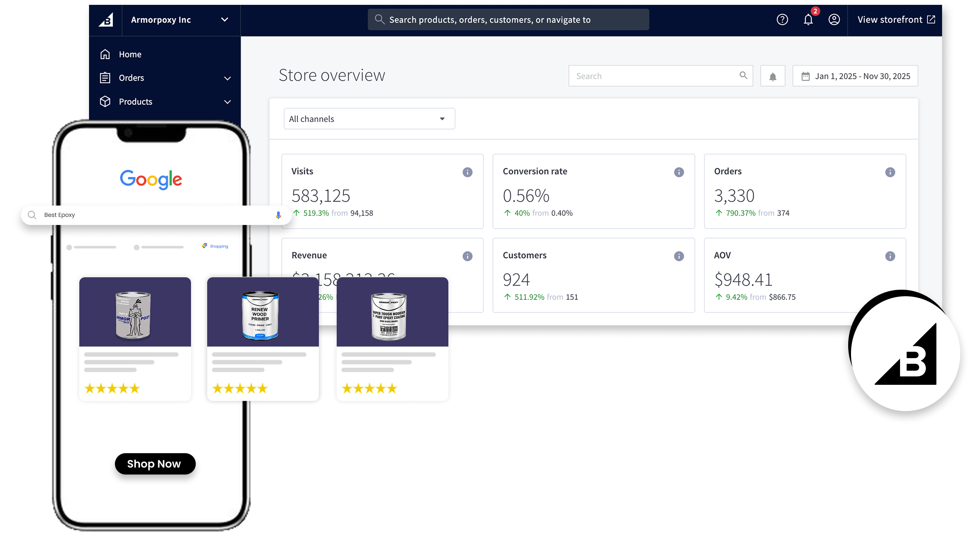This screenshot has width=970, height=560.
Task: Click the Products box icon in sidebar
Action: (x=105, y=102)
